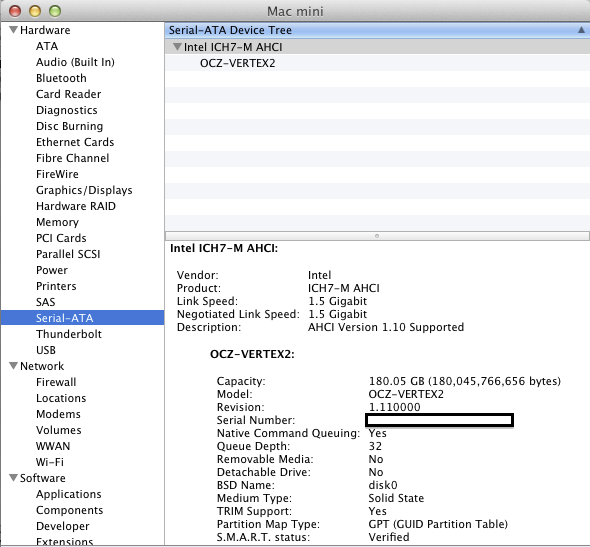Screen dimensions: 590x547
Task: Click the BSD Name value disk0
Action: click(383, 485)
